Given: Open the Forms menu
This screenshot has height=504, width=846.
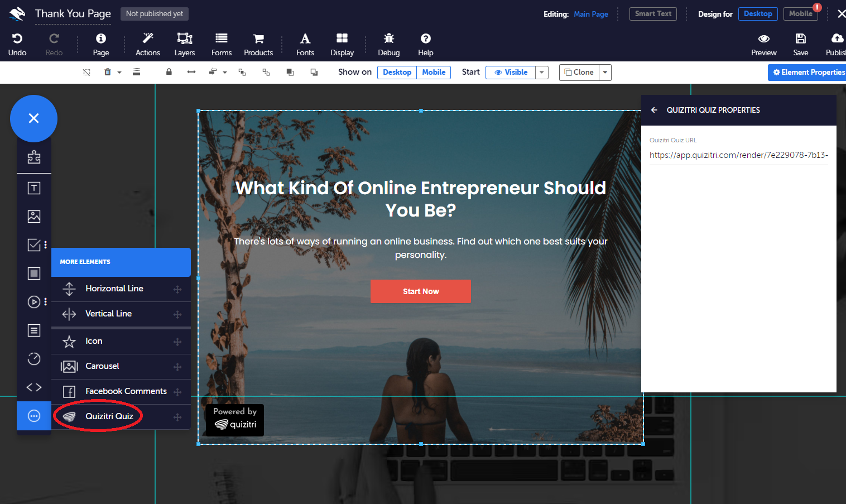Looking at the screenshot, I should (222, 44).
